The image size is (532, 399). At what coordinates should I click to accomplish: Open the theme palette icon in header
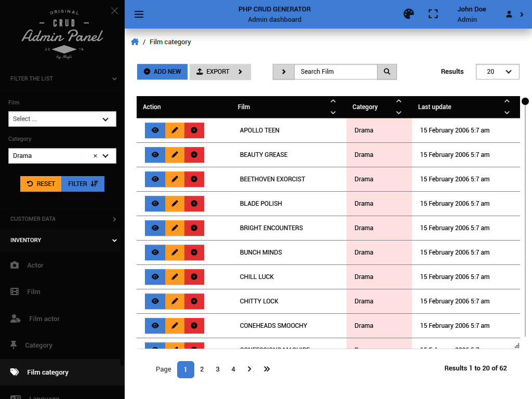(408, 14)
